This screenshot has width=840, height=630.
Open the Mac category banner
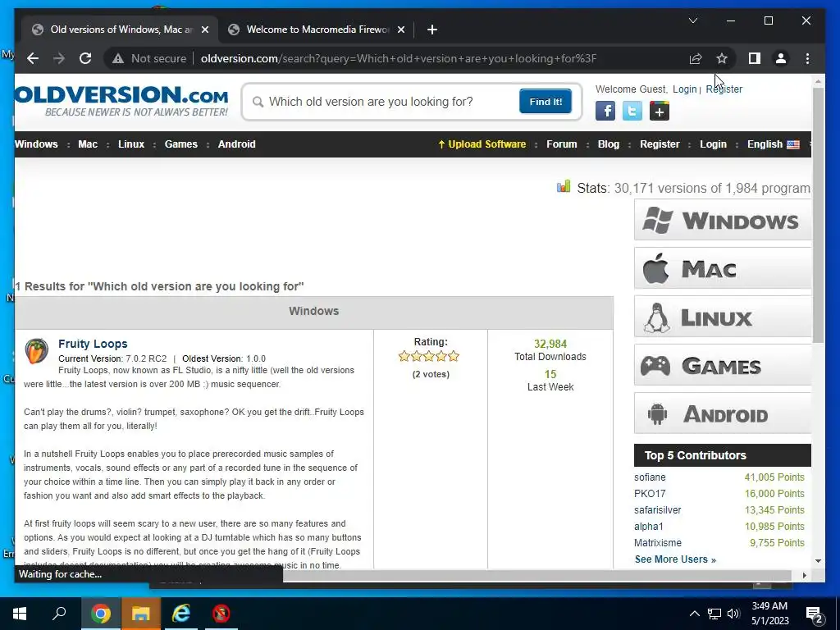tap(723, 268)
